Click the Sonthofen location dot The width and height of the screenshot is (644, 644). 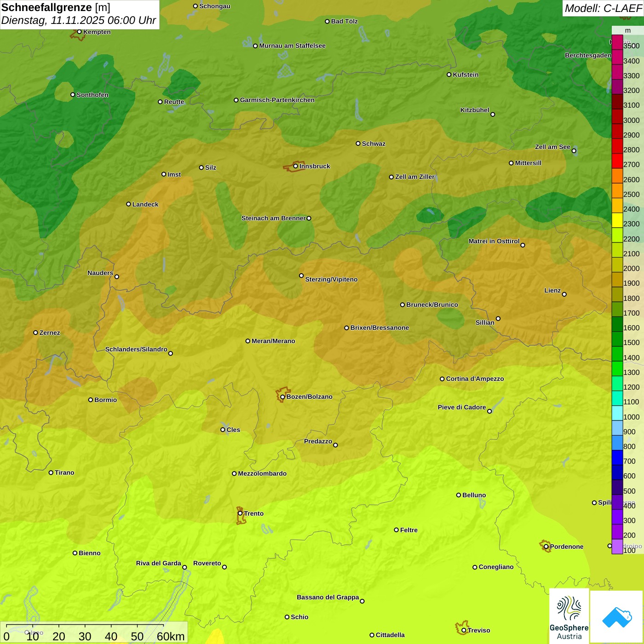[x=73, y=95]
